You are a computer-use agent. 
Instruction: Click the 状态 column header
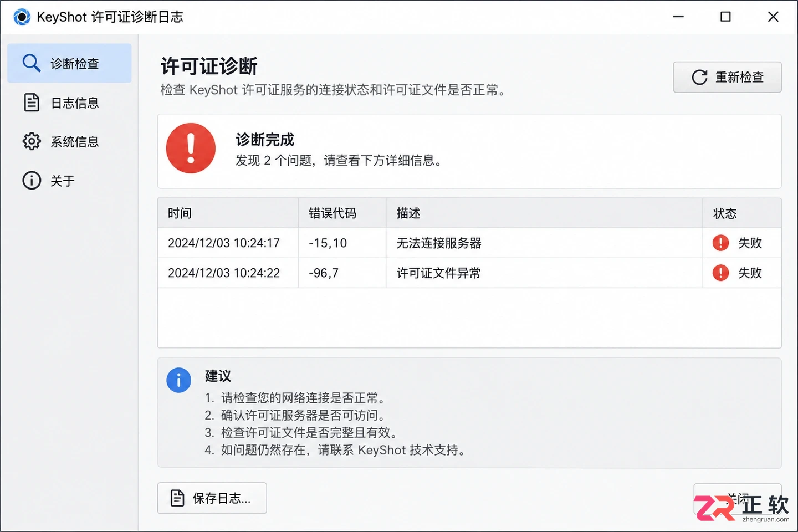(x=742, y=213)
